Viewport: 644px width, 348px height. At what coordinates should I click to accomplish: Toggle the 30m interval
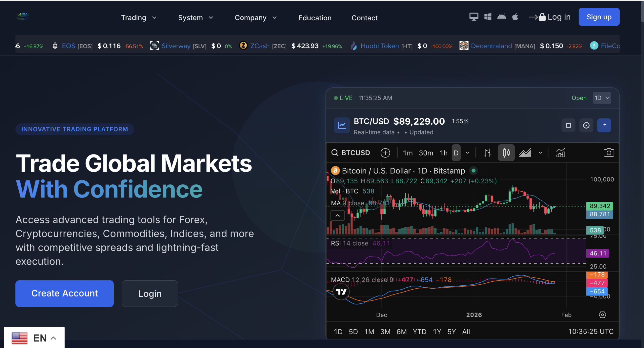426,153
